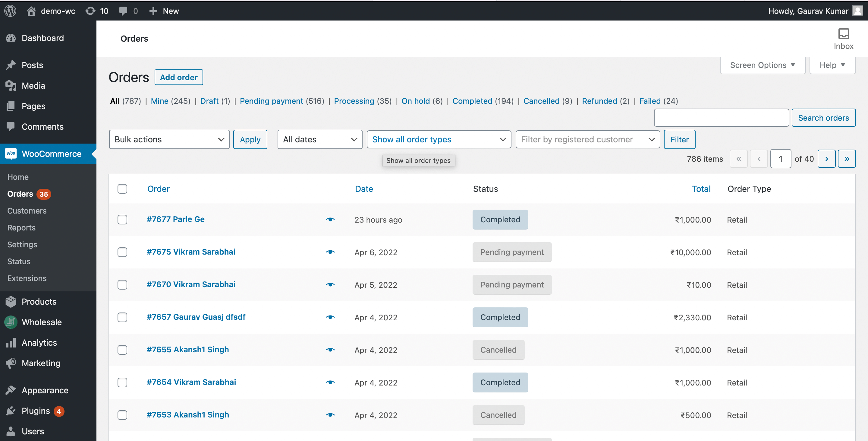Tick the select-all orders checkbox
Screen dimensions: 868x441
pyautogui.click(x=122, y=189)
